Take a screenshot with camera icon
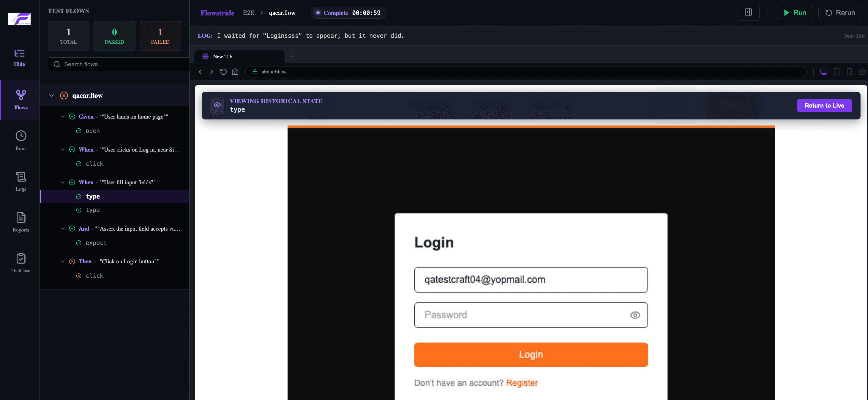Viewport: 868px width, 400px height. pyautogui.click(x=861, y=72)
